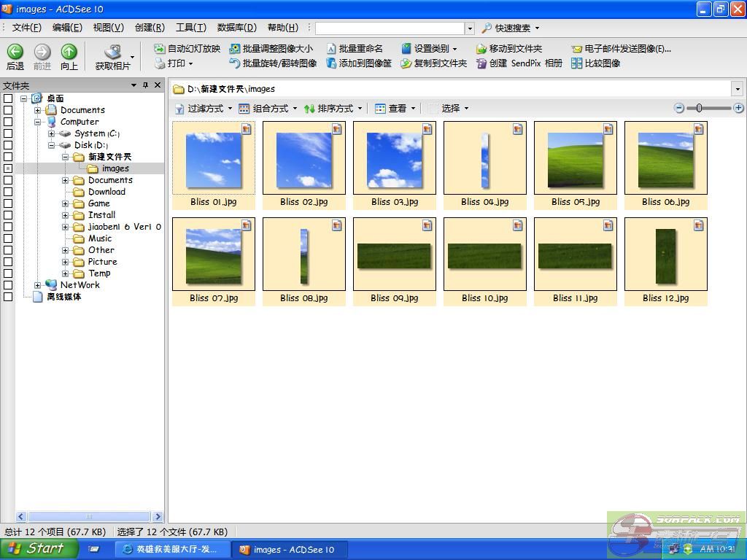This screenshot has width=747, height=560.
Task: Close the 文件夹 panel
Action: pos(158,85)
